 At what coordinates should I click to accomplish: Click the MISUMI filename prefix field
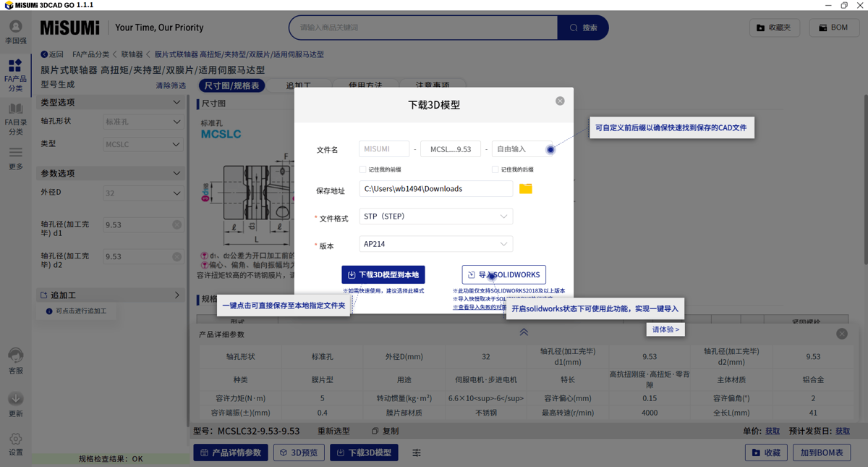coord(384,149)
